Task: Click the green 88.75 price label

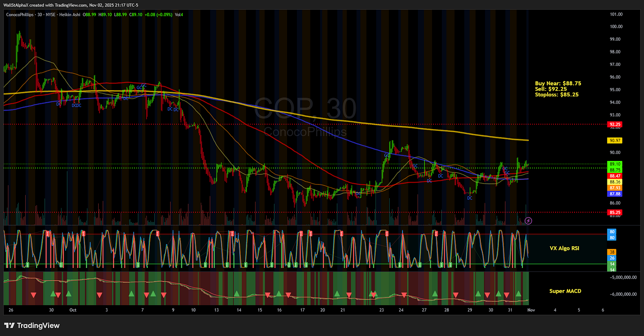Action: [615, 170]
